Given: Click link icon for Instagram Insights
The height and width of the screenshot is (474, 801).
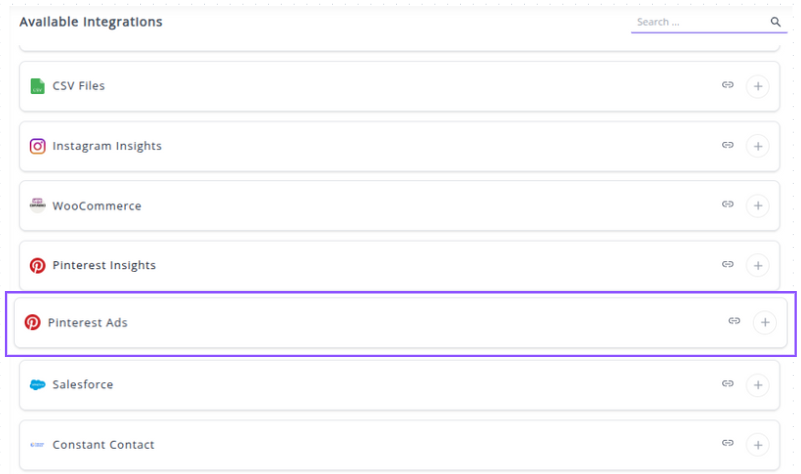Looking at the screenshot, I should pos(728,146).
